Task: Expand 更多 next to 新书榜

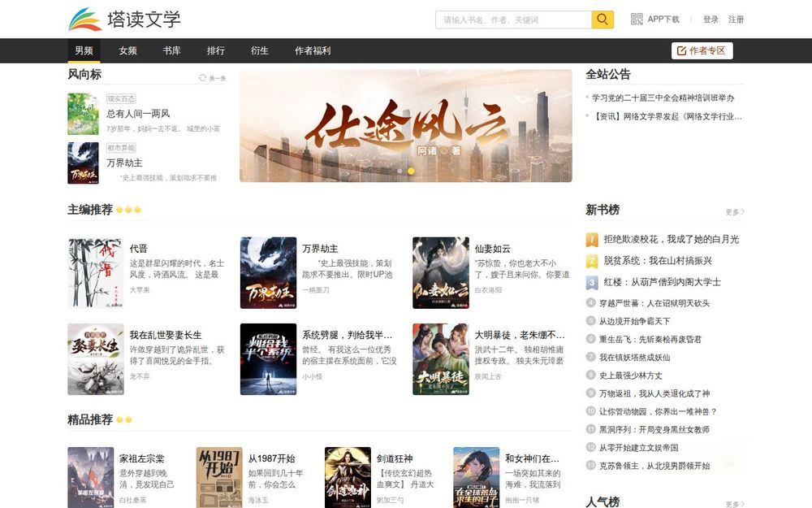Action: pyautogui.click(x=735, y=212)
